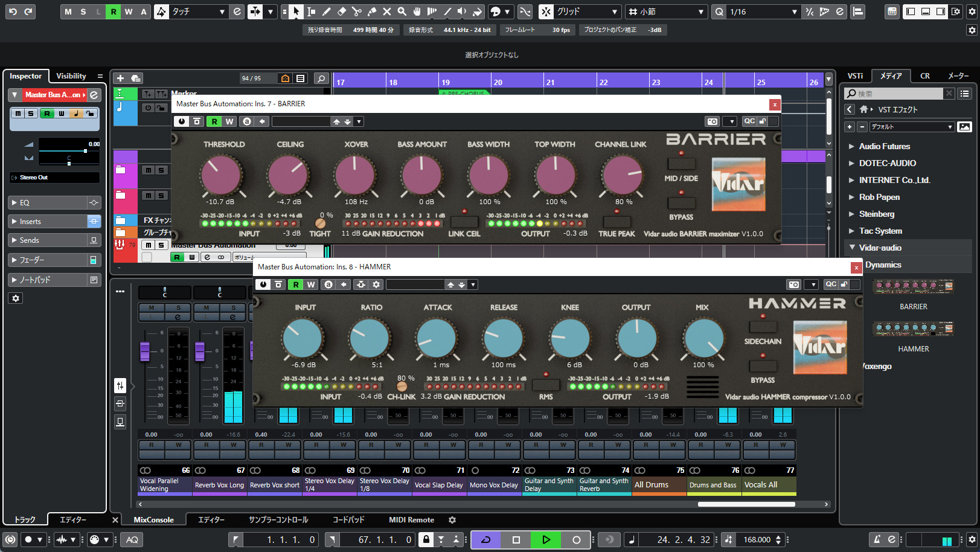Click Play button in transport bar

tap(546, 539)
